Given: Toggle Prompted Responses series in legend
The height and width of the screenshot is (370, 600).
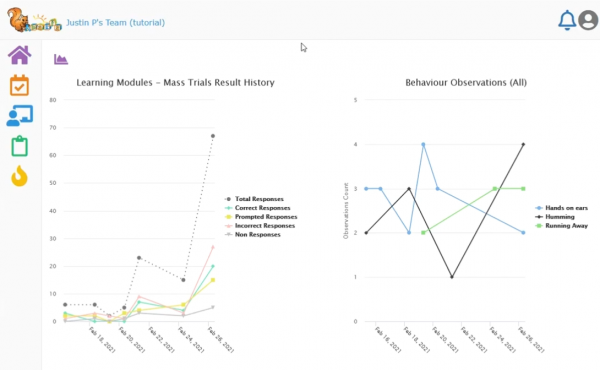Looking at the screenshot, I should tap(261, 217).
